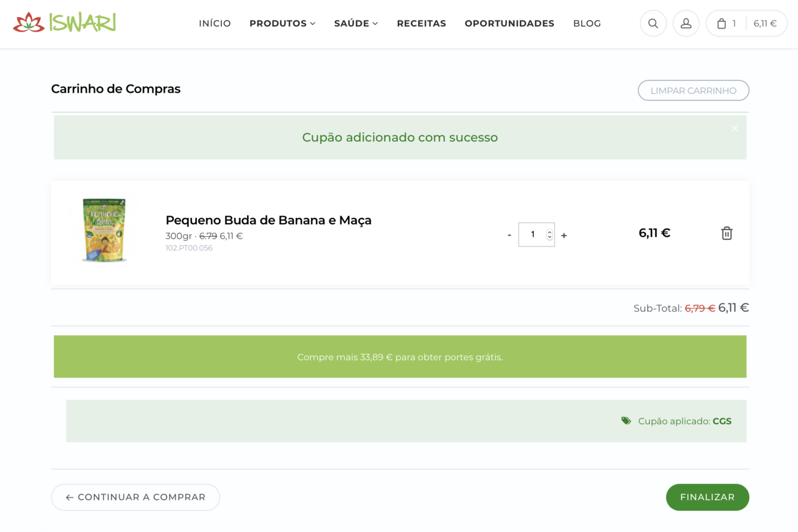Decrease quantity using the minus control

pyautogui.click(x=509, y=235)
